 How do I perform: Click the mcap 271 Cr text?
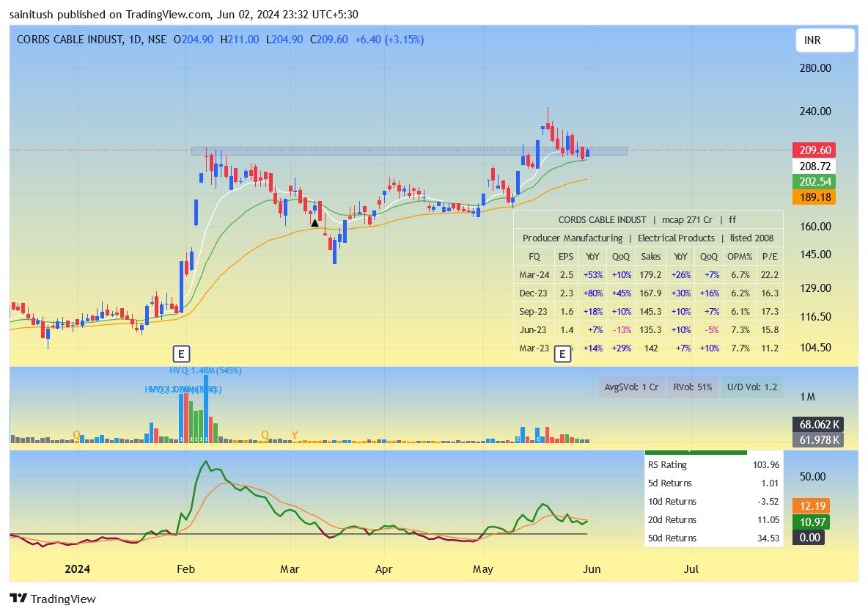tap(687, 219)
